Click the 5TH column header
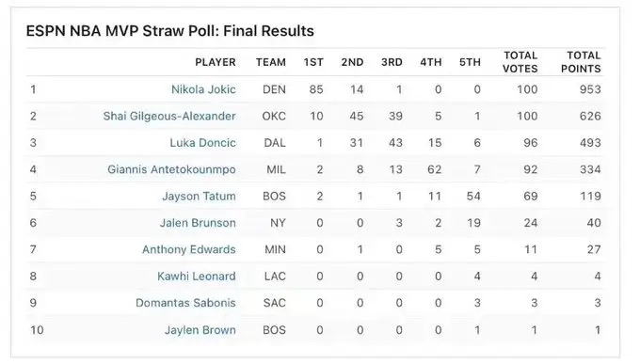This screenshot has height=364, width=640. [x=470, y=62]
